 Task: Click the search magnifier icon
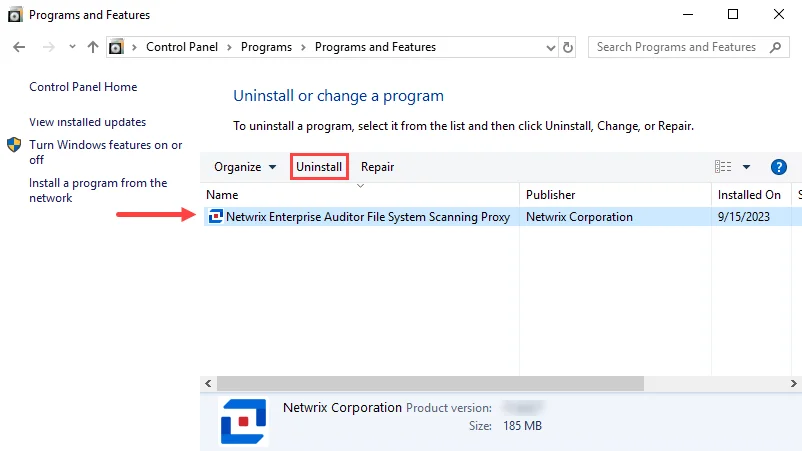pos(775,47)
